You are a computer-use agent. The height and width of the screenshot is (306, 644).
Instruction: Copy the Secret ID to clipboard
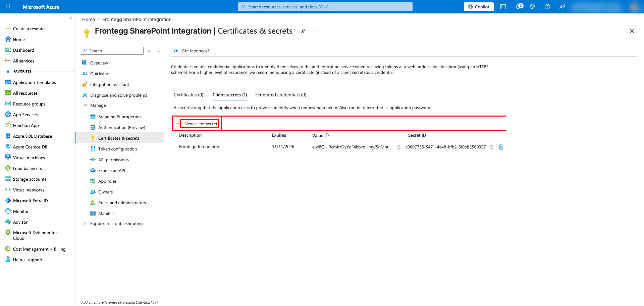pyautogui.click(x=491, y=147)
